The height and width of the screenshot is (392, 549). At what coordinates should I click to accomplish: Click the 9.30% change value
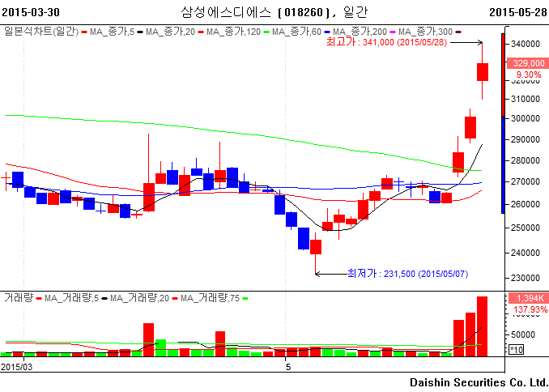click(529, 75)
